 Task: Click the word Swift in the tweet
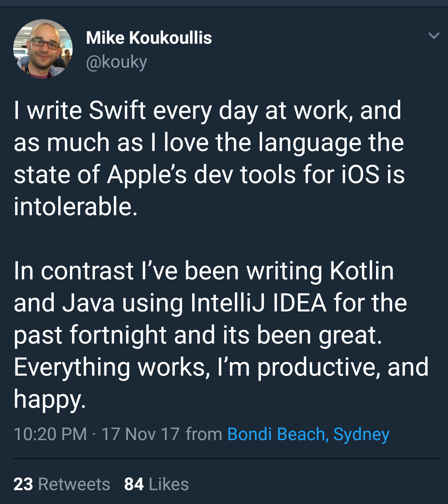coord(117,110)
